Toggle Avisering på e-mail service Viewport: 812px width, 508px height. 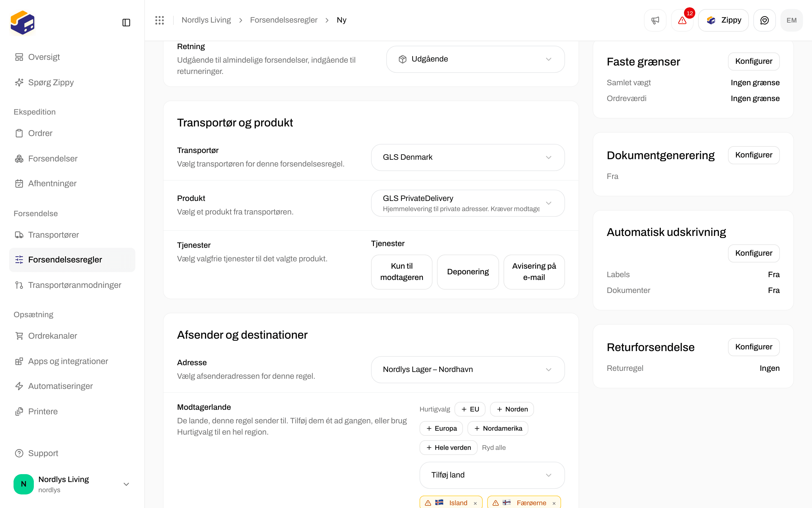[x=534, y=272]
